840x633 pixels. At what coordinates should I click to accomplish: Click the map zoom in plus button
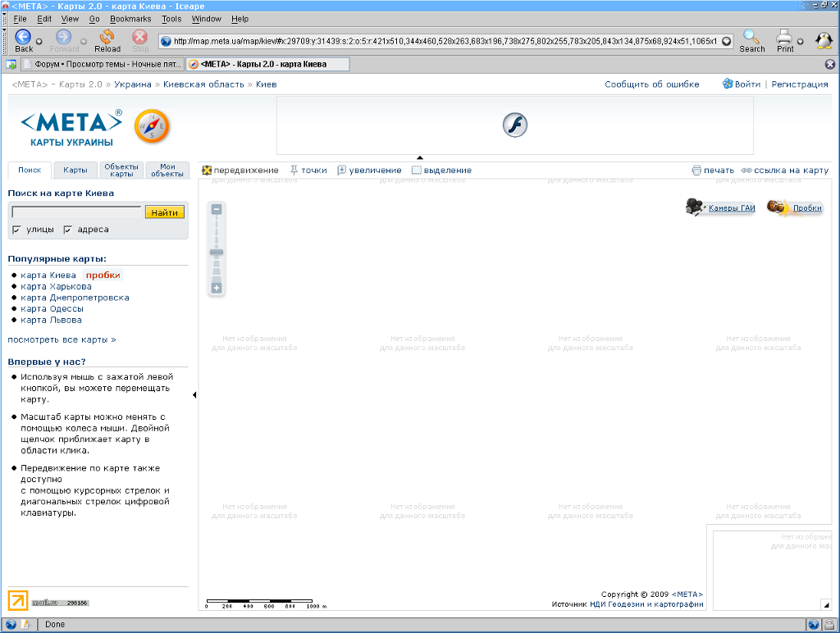[x=217, y=288]
